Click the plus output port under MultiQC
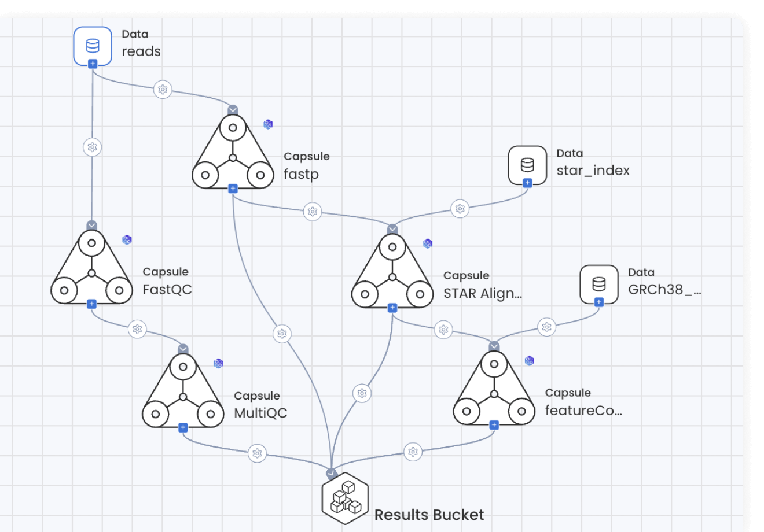 pyautogui.click(x=183, y=427)
